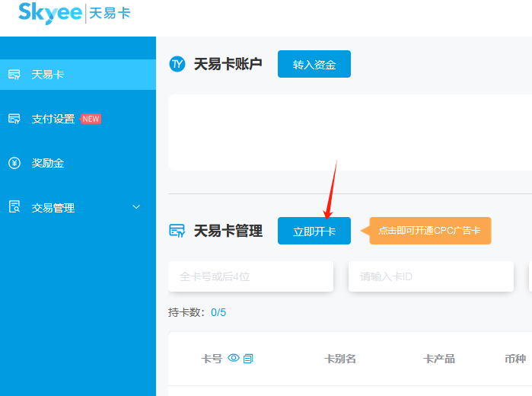532x396 pixels.
Task: Click the 卡别名 column header
Action: 340,359
